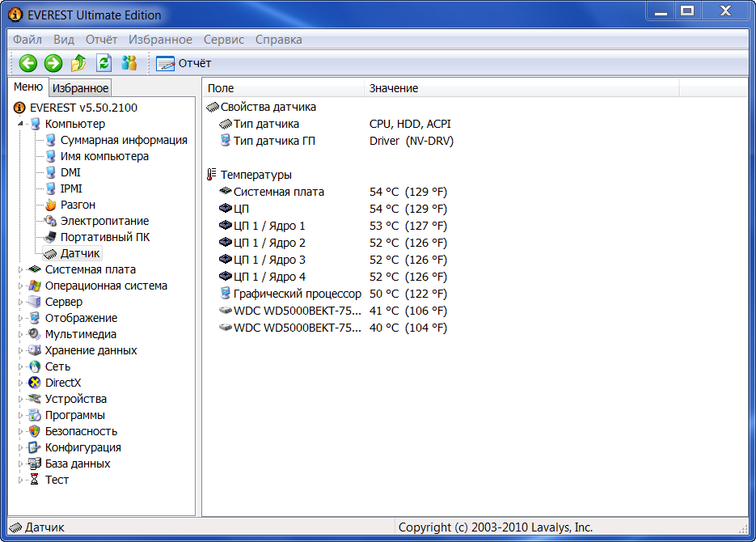Open the Справка menu

[x=279, y=40]
